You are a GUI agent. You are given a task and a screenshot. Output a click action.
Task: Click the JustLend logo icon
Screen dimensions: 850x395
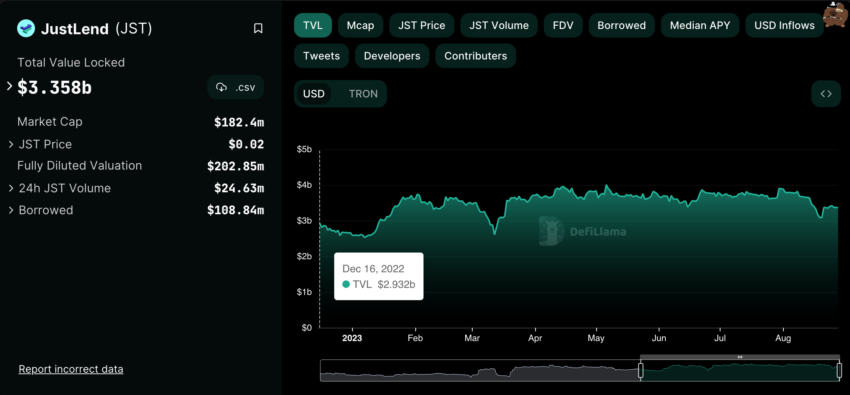tap(25, 28)
